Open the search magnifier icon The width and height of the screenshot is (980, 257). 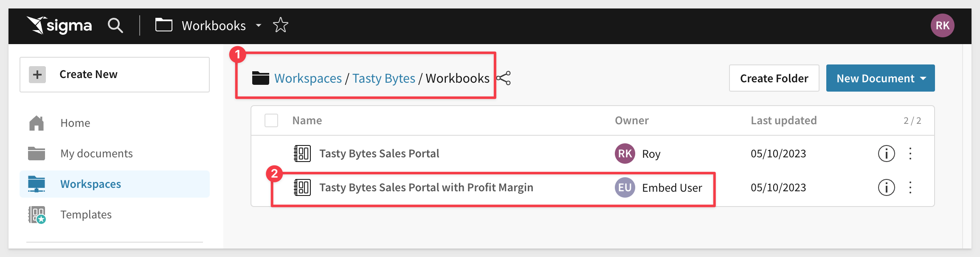(x=115, y=25)
